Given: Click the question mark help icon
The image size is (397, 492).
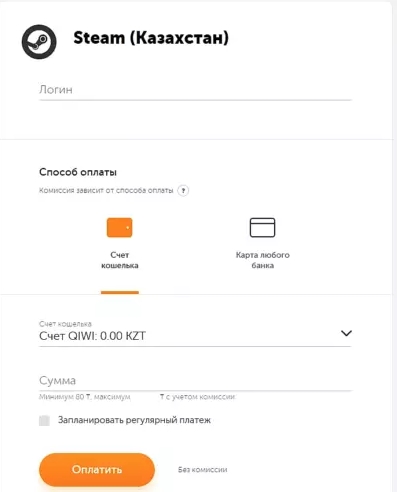Looking at the screenshot, I should coord(183,191).
